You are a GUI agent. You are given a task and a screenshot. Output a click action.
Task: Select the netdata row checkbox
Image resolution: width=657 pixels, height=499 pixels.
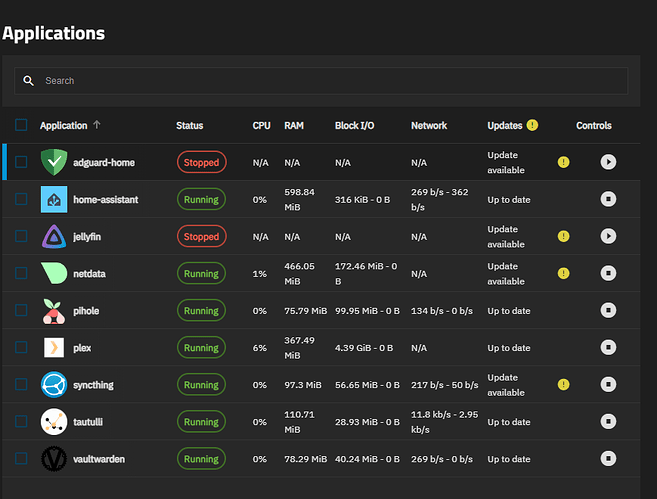21,273
